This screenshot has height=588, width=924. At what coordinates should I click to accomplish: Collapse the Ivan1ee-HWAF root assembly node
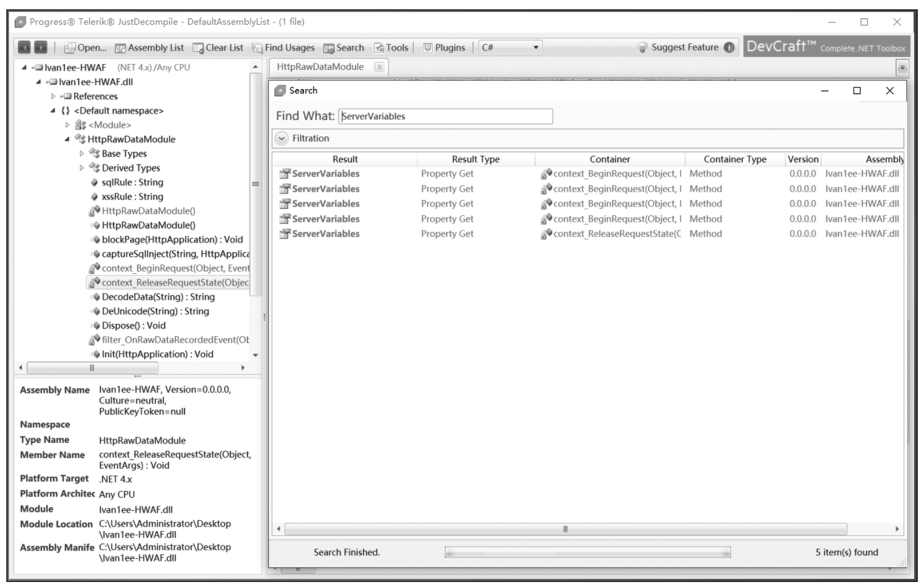(24, 67)
